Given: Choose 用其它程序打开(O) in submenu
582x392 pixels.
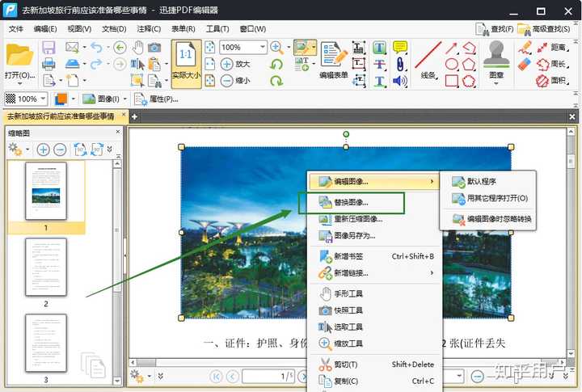Looking at the screenshot, I should [x=488, y=198].
